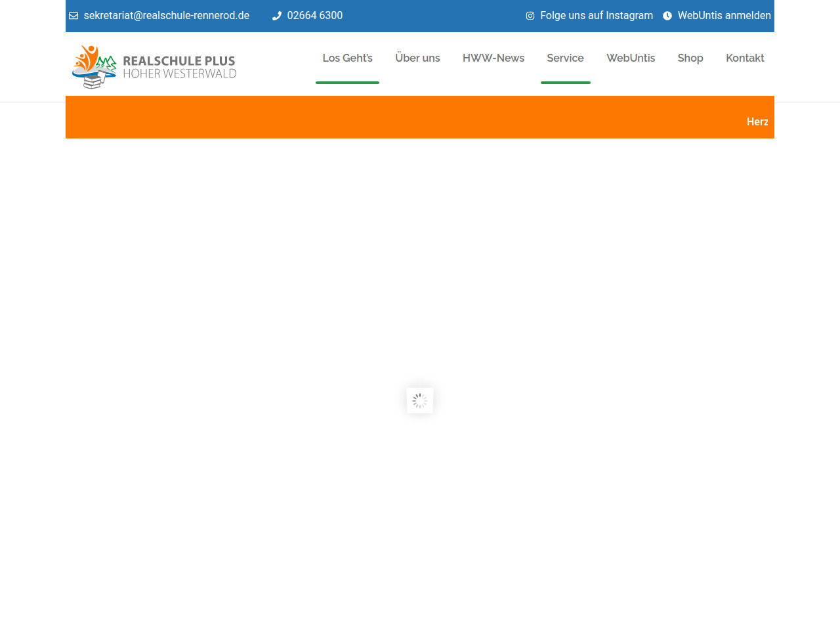Click the Realschule Plus Hoher Westerwald logo text
This screenshot has height=630, width=840.
point(179,67)
